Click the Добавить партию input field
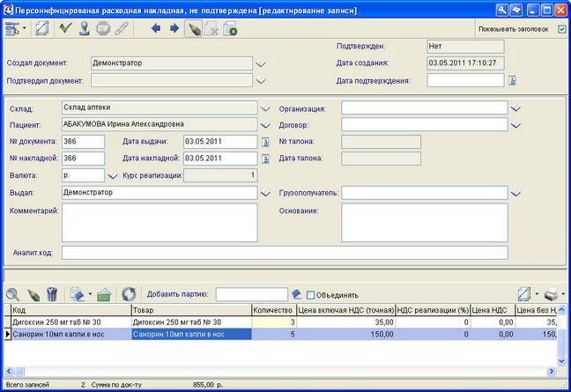The image size is (571, 392). (x=252, y=294)
